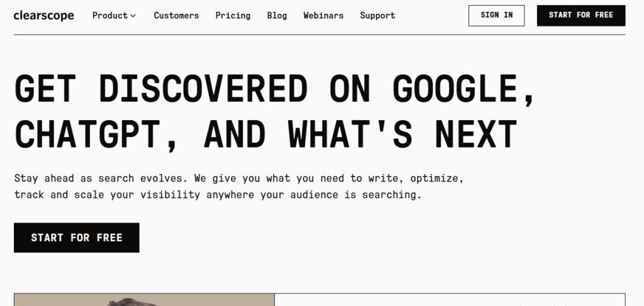Click the divider line under navigation

click(x=319, y=35)
